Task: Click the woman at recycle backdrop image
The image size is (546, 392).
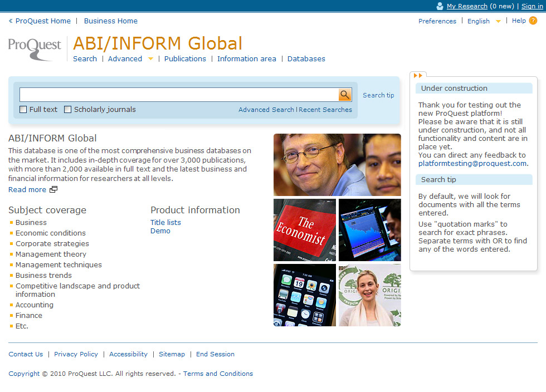Action: pos(370,295)
